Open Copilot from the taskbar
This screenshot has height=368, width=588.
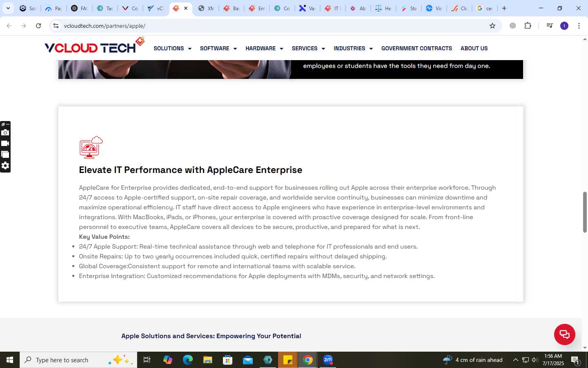click(168, 360)
